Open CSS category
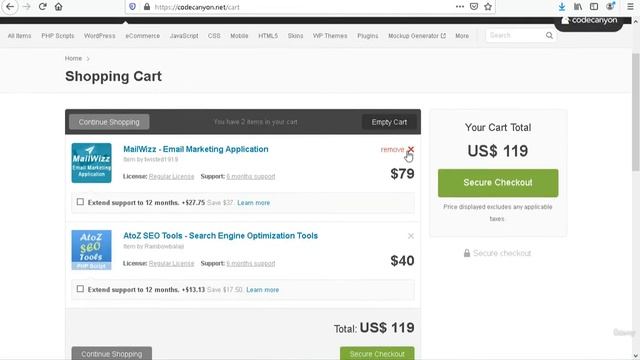640x360 pixels. coord(214,36)
